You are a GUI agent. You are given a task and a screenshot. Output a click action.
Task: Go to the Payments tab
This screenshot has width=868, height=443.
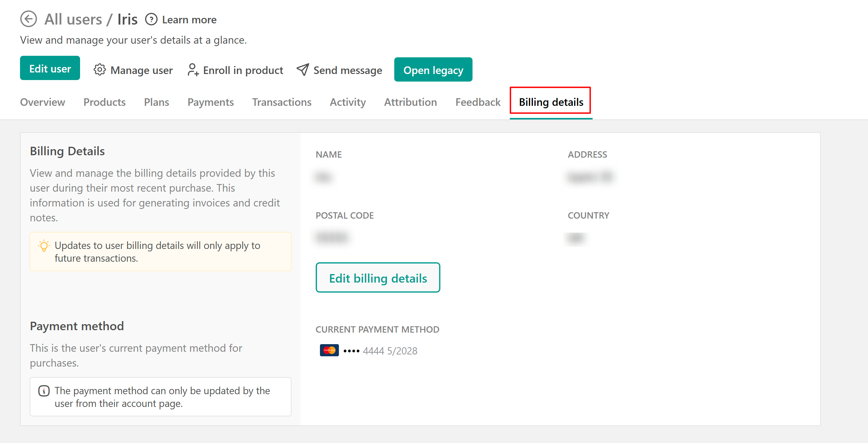coord(210,102)
